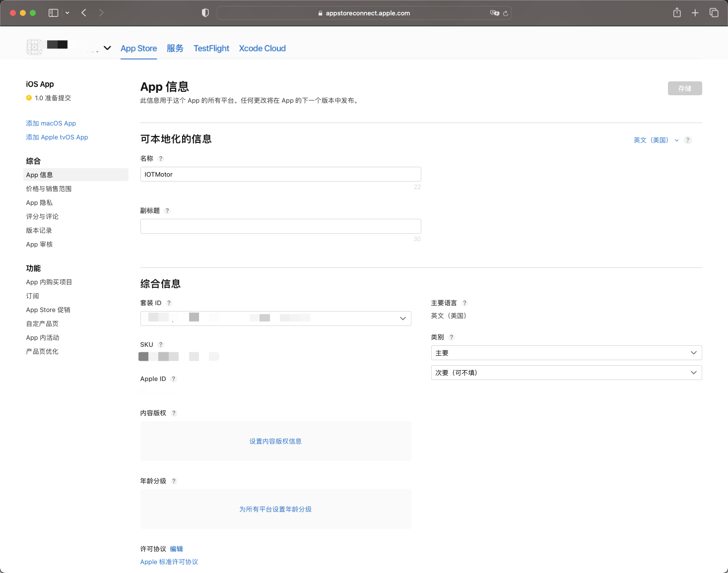Open 英文（美国）language dropdown
728x573 pixels.
coord(656,140)
